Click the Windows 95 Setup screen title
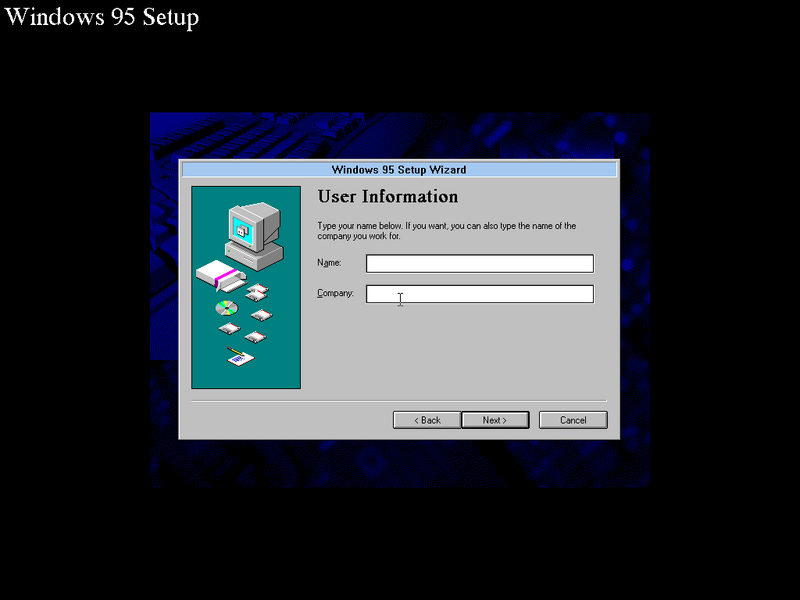800x600 pixels. click(x=102, y=17)
